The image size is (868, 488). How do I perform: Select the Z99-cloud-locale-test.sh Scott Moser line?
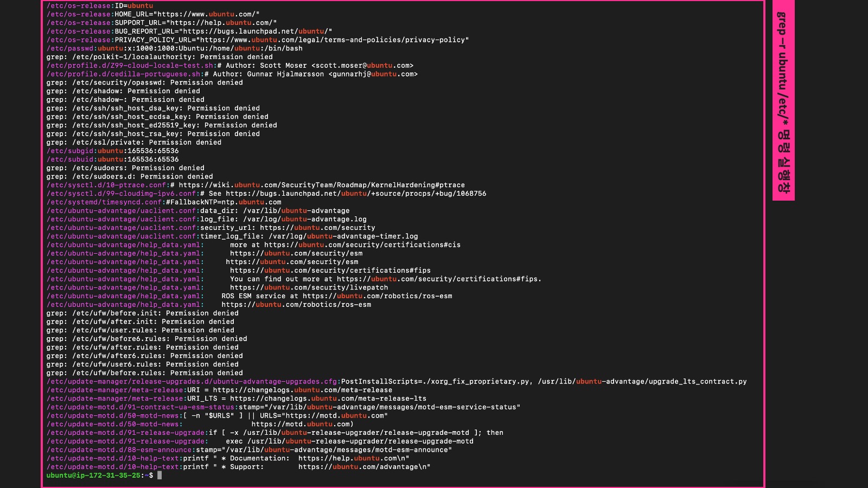click(230, 66)
